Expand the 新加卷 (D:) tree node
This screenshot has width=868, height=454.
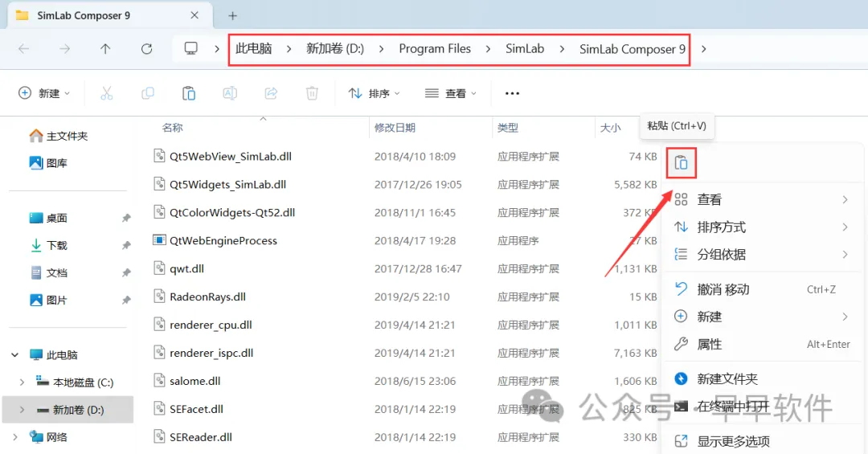22,410
